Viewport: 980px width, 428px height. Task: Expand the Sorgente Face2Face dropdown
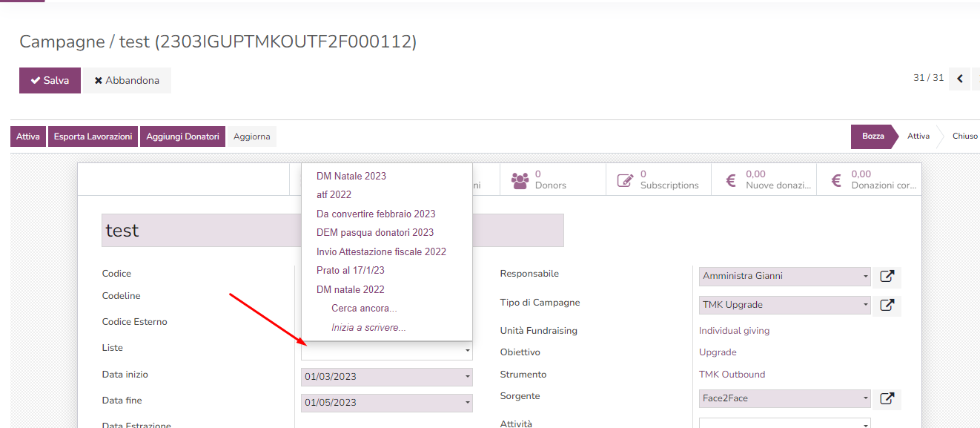[x=866, y=399]
